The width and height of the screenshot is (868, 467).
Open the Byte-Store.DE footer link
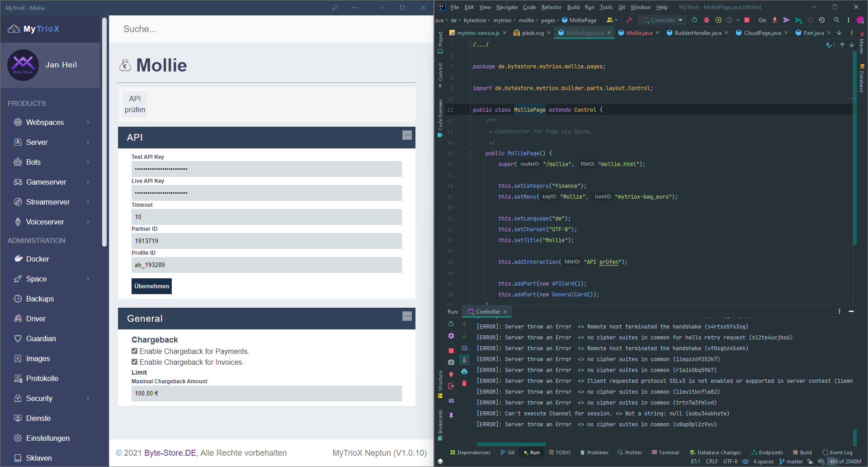[170, 453]
